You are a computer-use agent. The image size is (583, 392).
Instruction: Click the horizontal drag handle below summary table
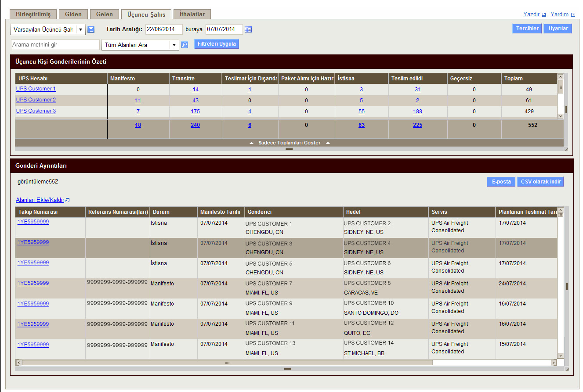pyautogui.click(x=289, y=149)
